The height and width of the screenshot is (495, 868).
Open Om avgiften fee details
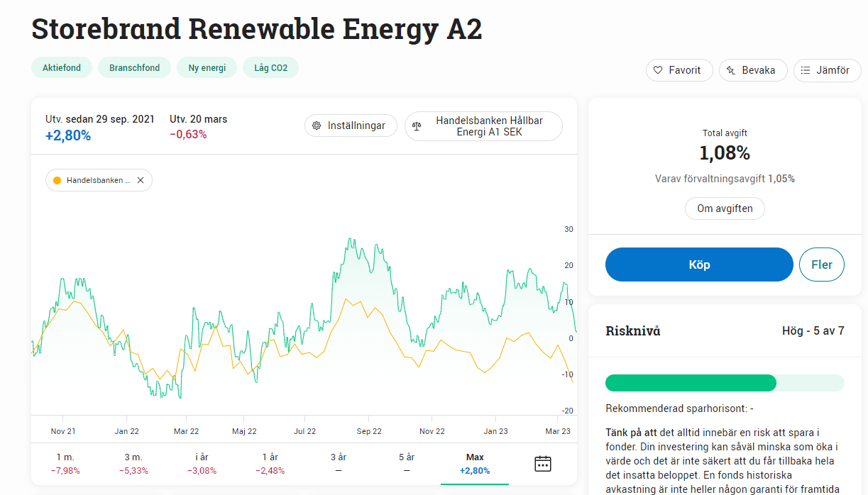coord(725,208)
